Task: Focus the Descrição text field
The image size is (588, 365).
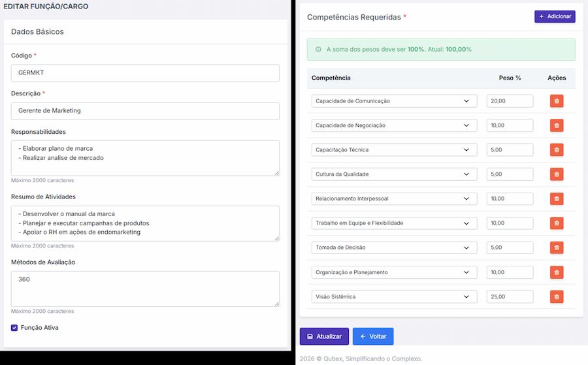Action: pos(145,111)
